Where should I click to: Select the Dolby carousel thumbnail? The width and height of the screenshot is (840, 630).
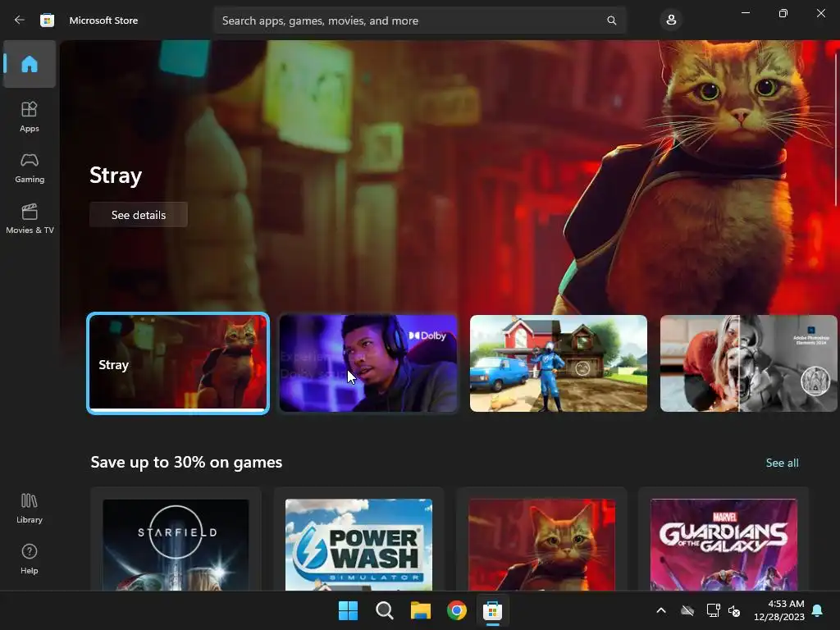point(368,363)
